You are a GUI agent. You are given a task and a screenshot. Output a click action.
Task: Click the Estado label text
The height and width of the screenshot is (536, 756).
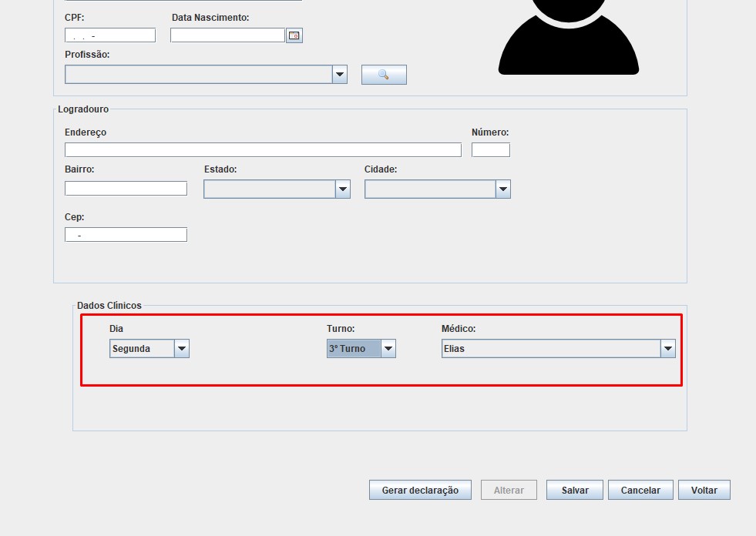[220, 169]
